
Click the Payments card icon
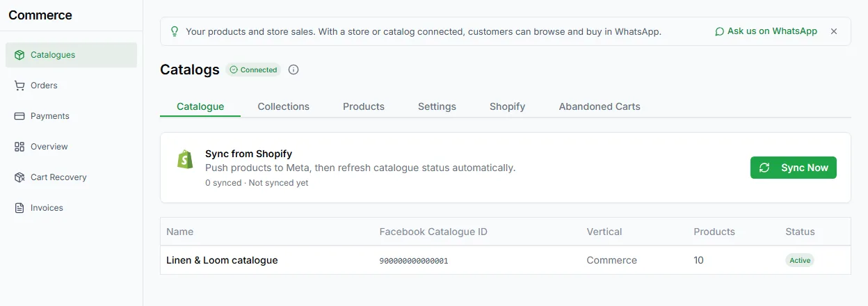(x=19, y=116)
